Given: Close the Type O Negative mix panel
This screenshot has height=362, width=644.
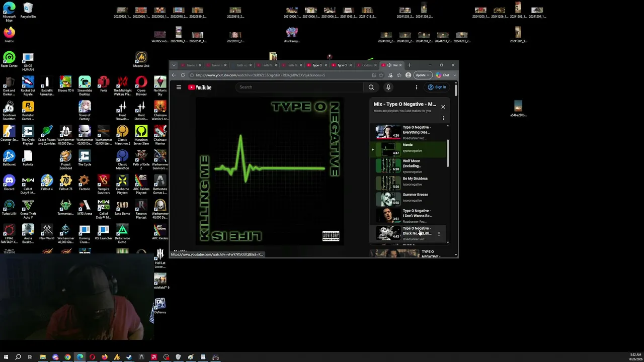Looking at the screenshot, I should (443, 107).
